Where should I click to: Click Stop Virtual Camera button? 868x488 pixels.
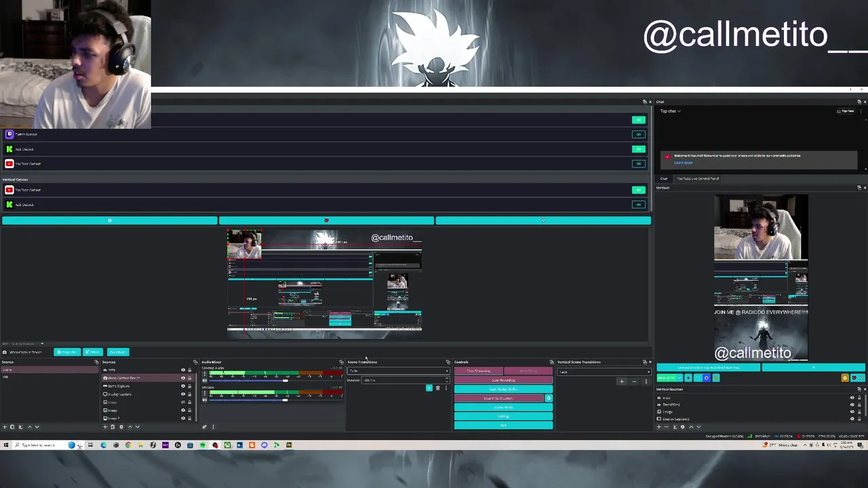point(498,398)
